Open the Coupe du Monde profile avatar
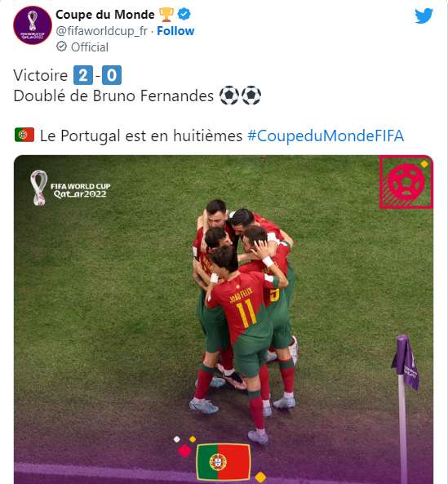This screenshot has width=448, height=484. coord(33,25)
